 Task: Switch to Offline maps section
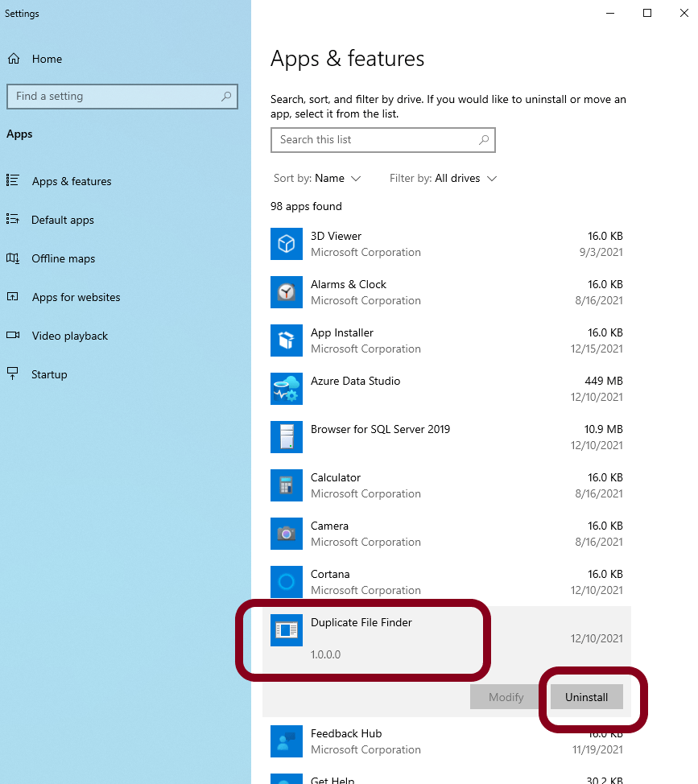[x=63, y=258]
